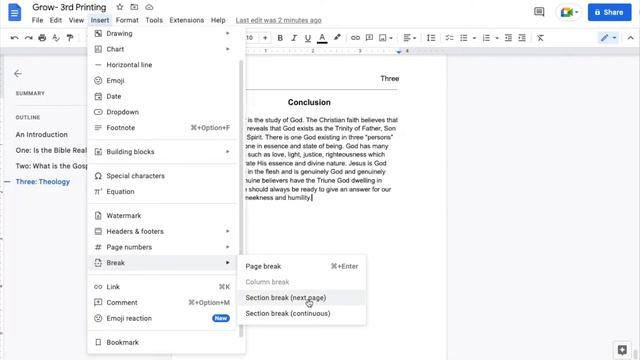Close the outline with back arrow

click(x=18, y=73)
